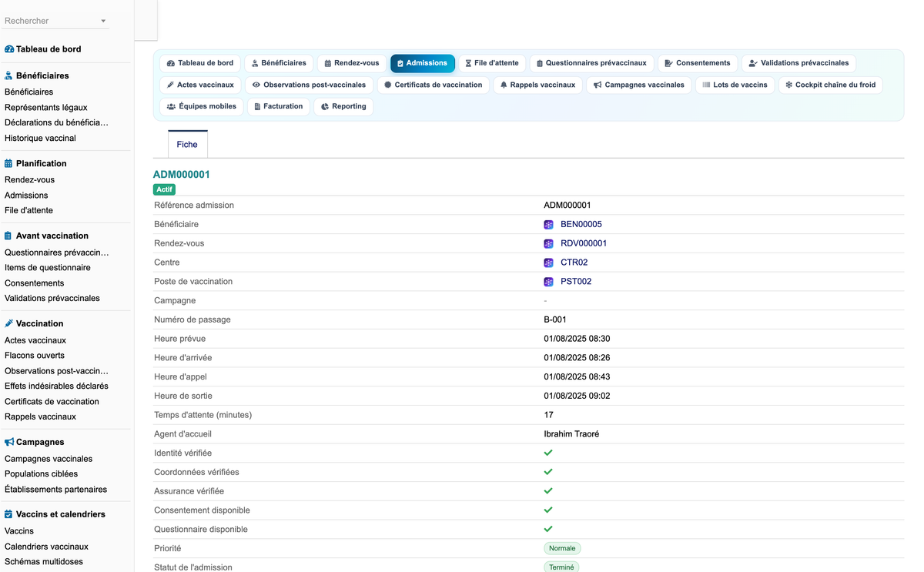
Task: Open the Questionnaires prévaccinaux tab
Action: tap(592, 63)
